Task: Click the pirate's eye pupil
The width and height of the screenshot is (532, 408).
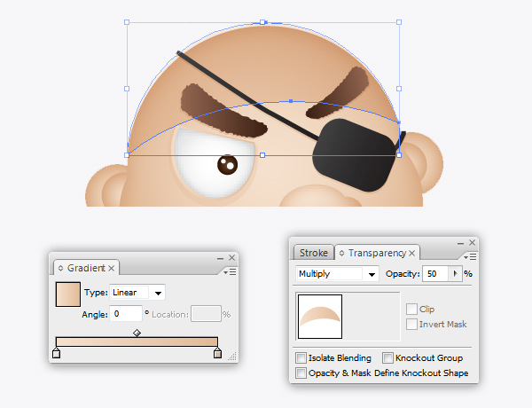Action: pos(227,165)
